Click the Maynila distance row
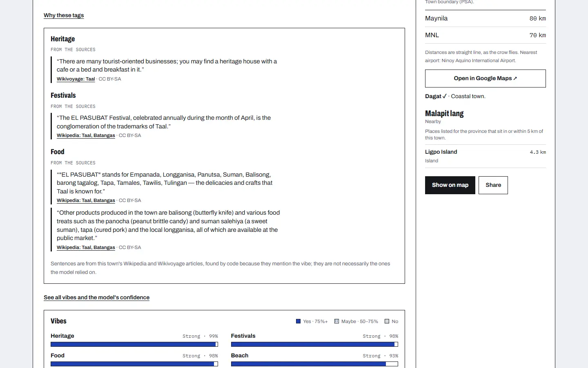588x368 pixels. click(x=485, y=18)
